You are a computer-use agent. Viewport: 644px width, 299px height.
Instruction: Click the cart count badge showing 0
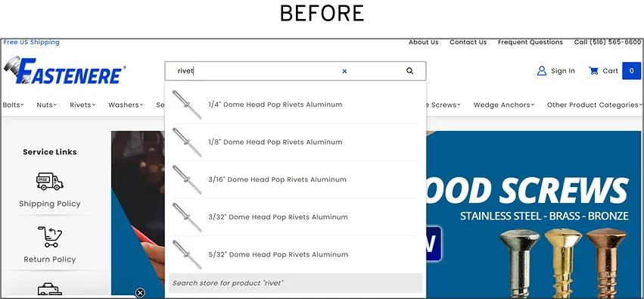631,70
